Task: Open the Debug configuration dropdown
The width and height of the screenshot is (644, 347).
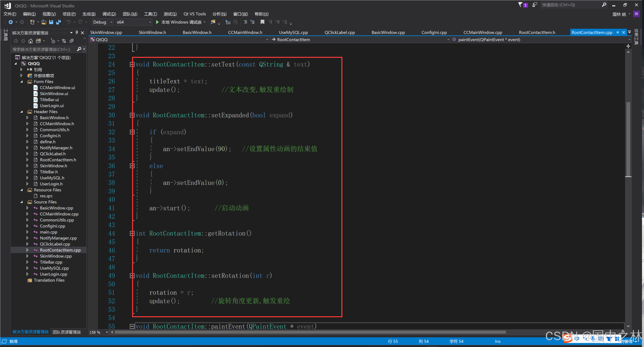Action: tap(103, 22)
